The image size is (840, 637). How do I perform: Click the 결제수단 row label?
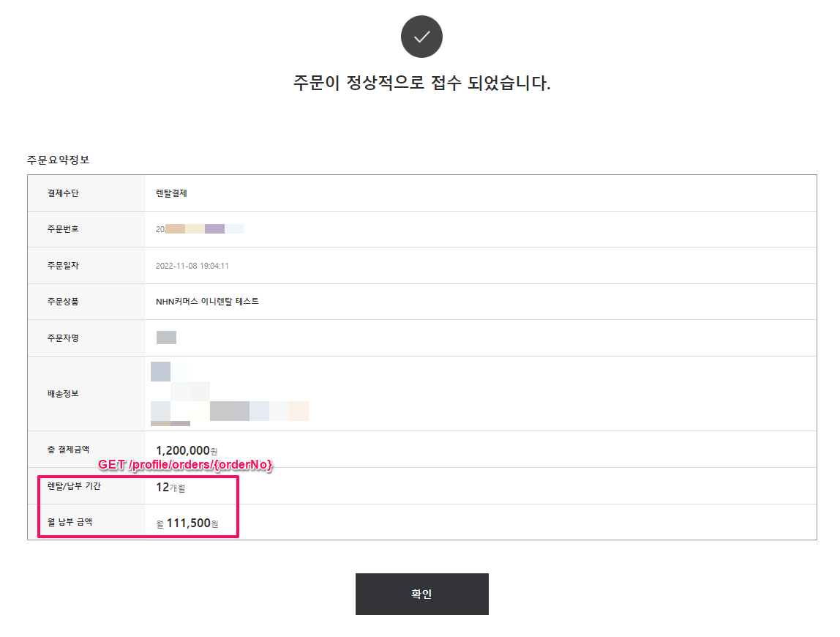coord(63,193)
